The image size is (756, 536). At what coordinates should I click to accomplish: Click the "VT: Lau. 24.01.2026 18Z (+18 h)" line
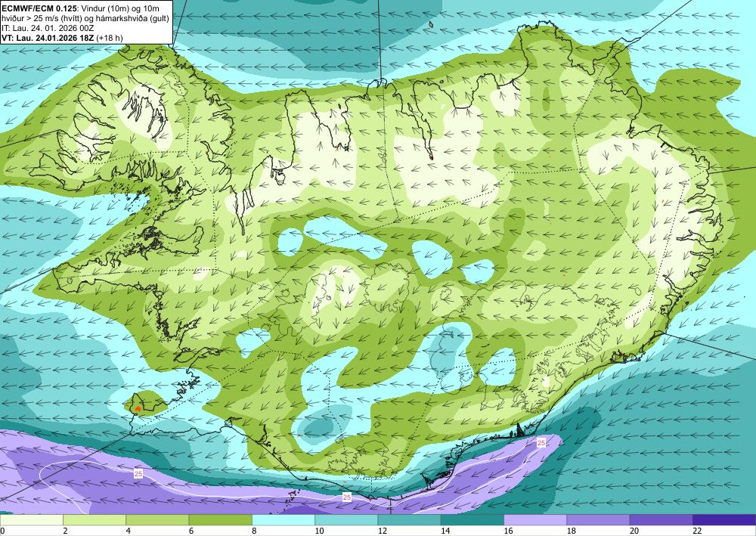62,38
